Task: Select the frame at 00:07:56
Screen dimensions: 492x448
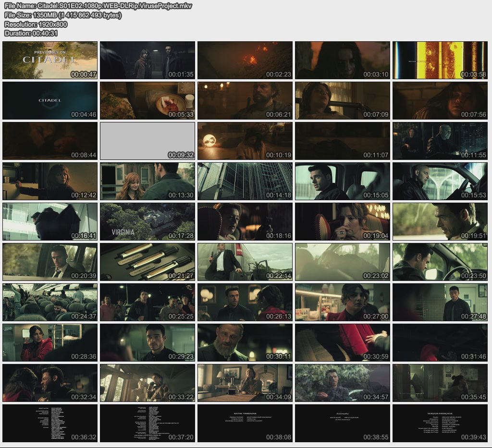Action: [x=440, y=101]
